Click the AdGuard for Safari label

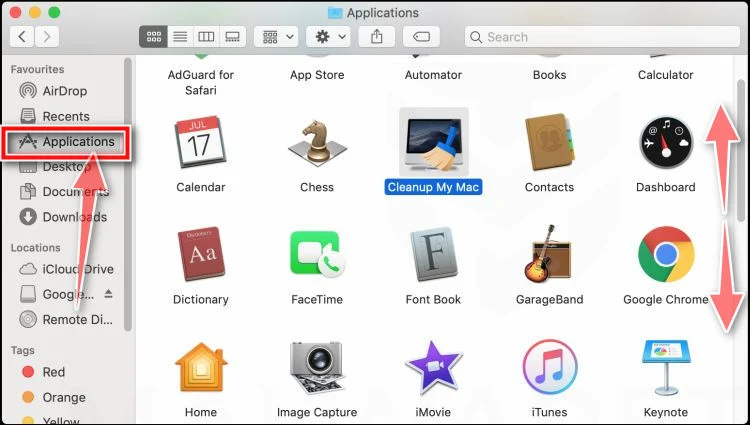tap(200, 82)
